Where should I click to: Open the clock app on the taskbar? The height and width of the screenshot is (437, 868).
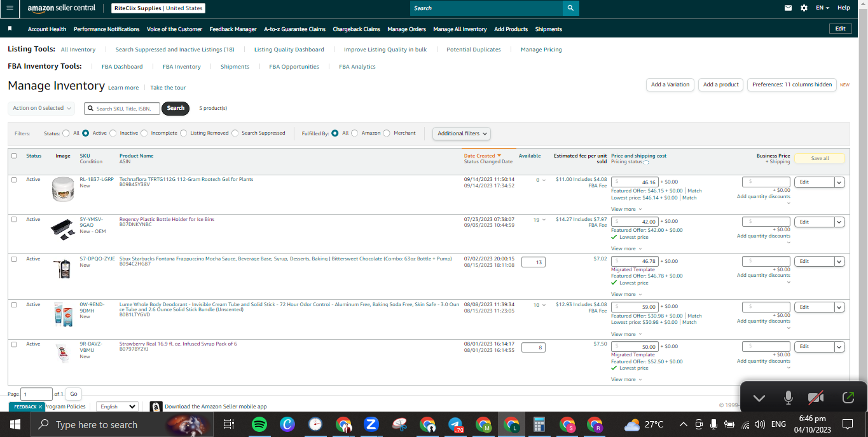coord(315,424)
